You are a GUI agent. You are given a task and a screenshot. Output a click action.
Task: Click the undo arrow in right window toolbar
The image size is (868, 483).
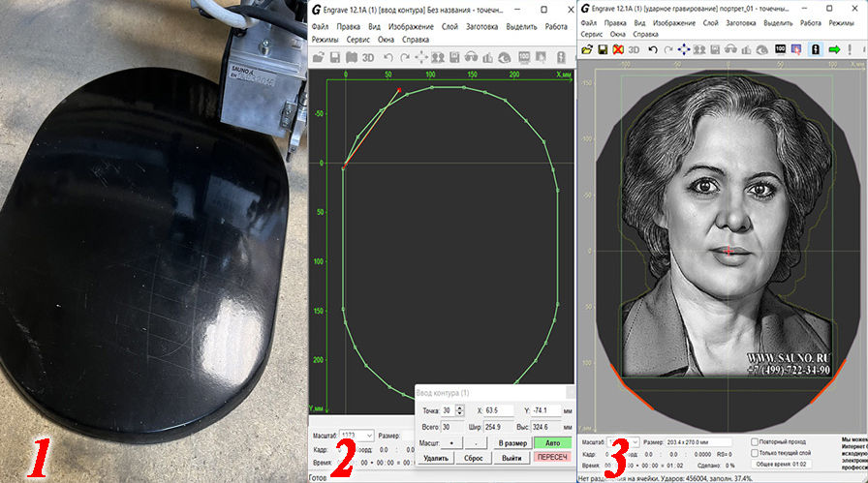point(653,48)
